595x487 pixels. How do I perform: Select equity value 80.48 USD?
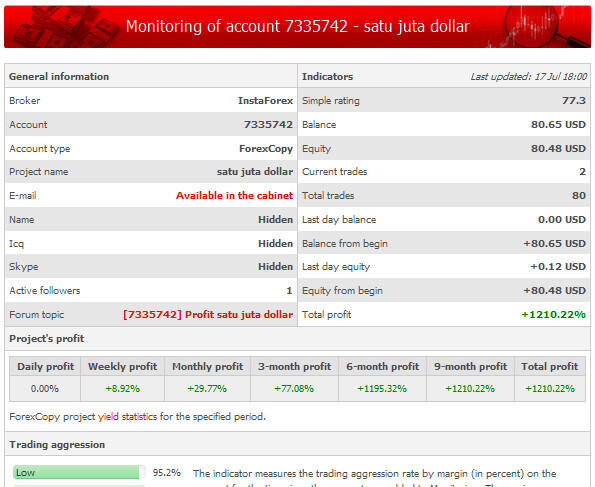558,148
